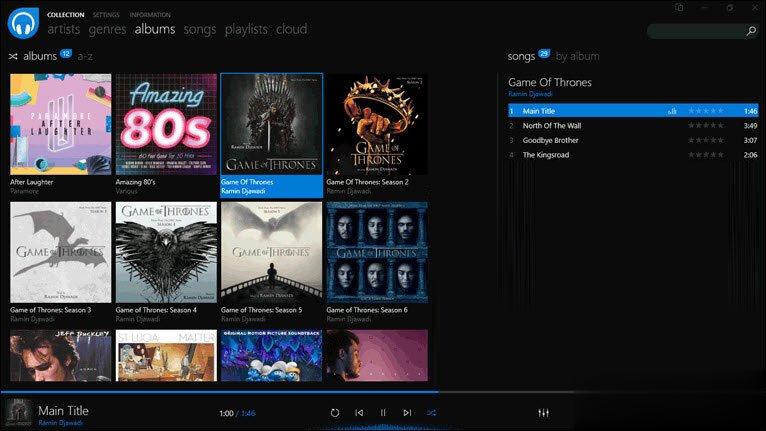Open the Information section
Viewport: 766px width, 431px height.
[150, 15]
